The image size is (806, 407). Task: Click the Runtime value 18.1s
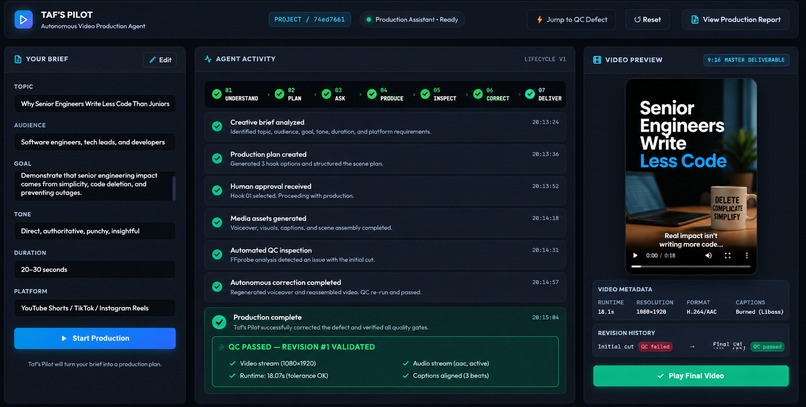coord(606,311)
